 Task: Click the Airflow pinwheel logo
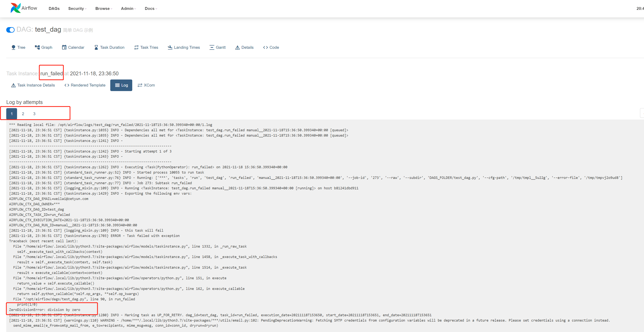point(16,8)
